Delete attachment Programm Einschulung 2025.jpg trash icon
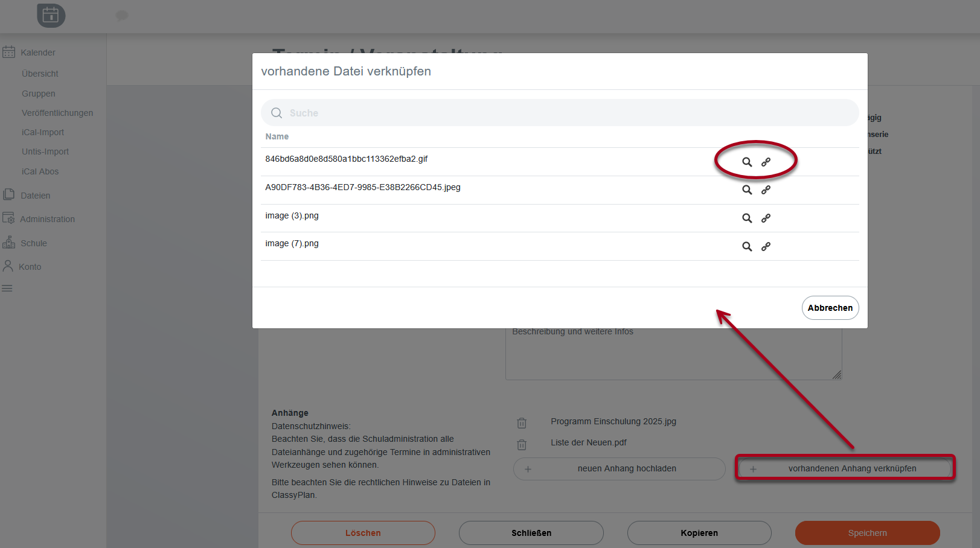The height and width of the screenshot is (548, 980). coord(522,422)
